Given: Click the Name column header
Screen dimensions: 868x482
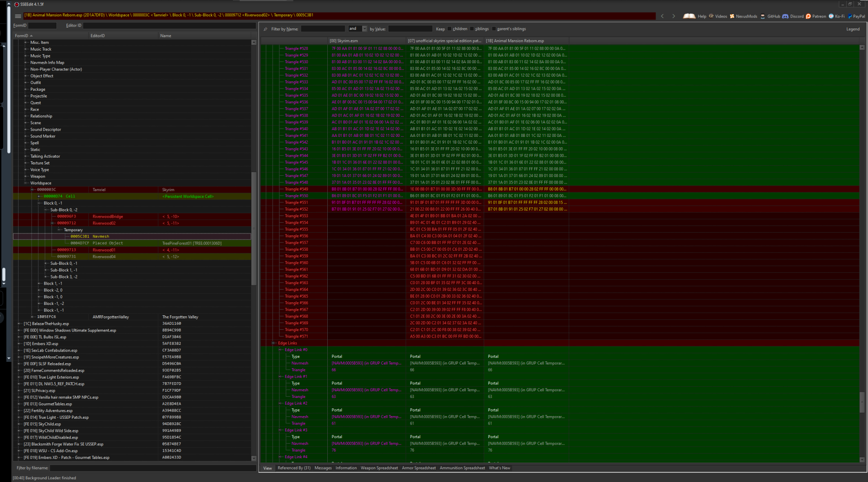Looking at the screenshot, I should click(204, 36).
